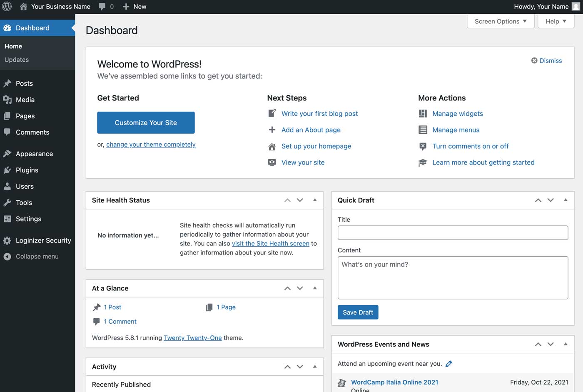Click the pencil icon next to upcoming events
The image size is (583, 392).
(x=449, y=363)
